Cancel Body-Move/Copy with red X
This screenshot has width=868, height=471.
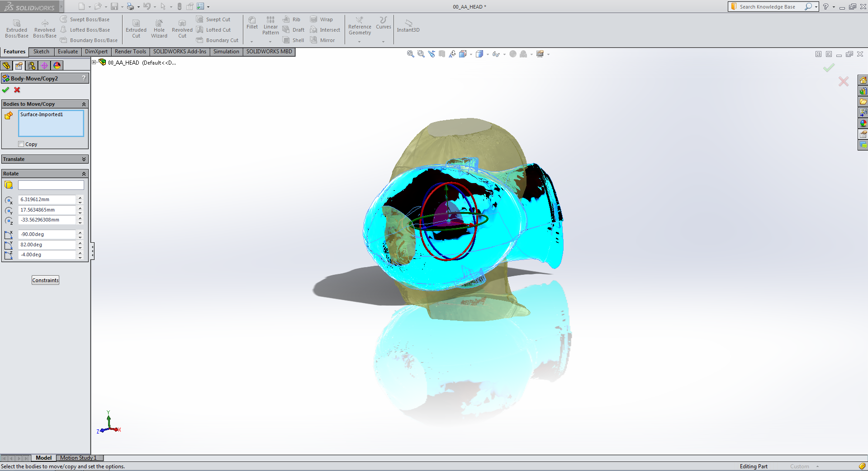(17, 90)
